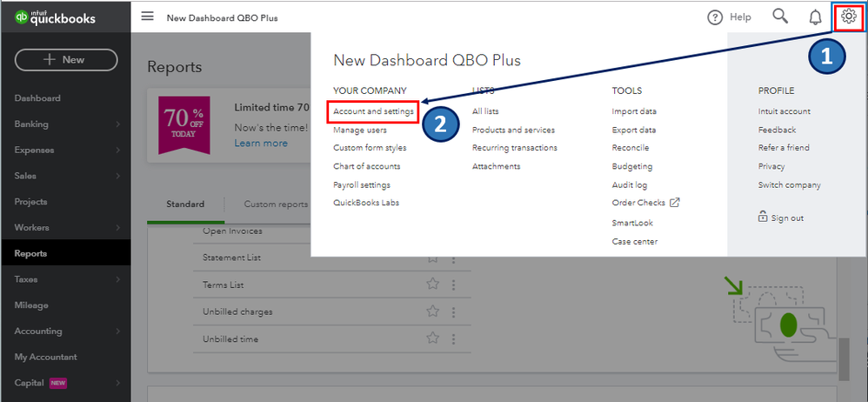The image size is (868, 402).
Task: Open Mileage in the sidebar
Action: click(31, 305)
